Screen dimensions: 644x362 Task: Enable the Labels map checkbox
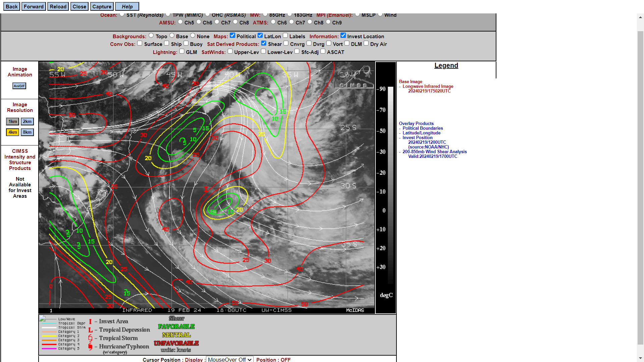(x=285, y=36)
